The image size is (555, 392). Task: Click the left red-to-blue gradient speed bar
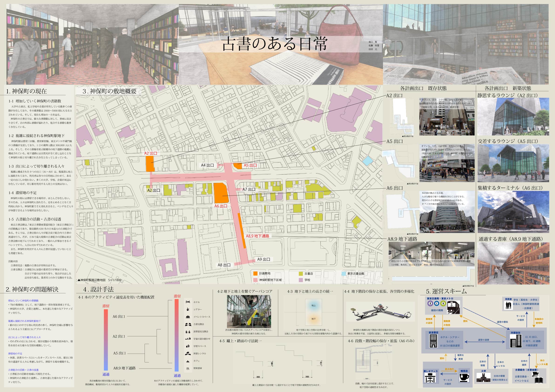pos(106,340)
